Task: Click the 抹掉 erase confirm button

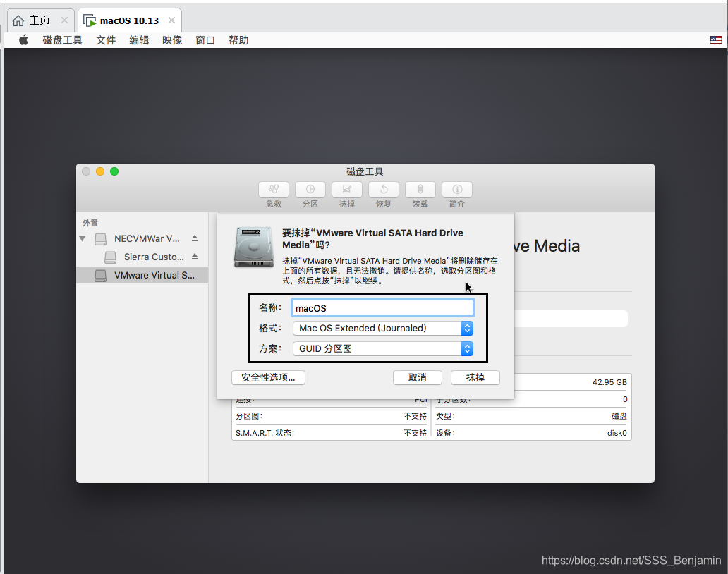Action: (475, 378)
